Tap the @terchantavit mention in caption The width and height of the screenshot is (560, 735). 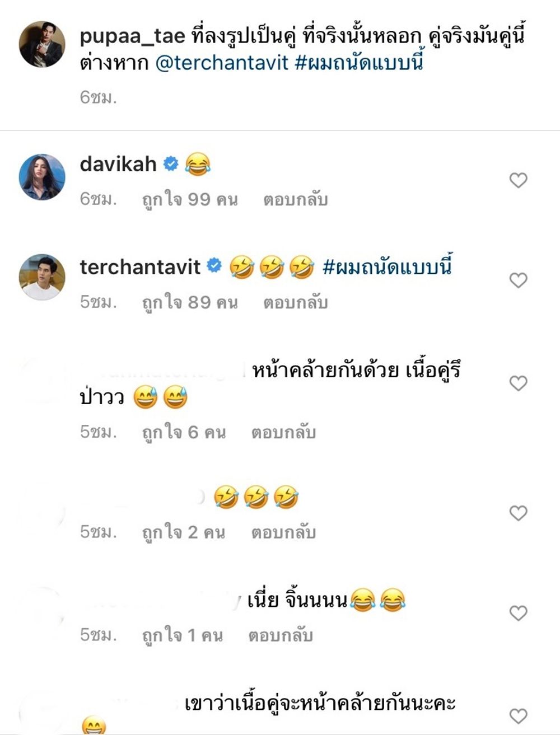click(x=221, y=62)
